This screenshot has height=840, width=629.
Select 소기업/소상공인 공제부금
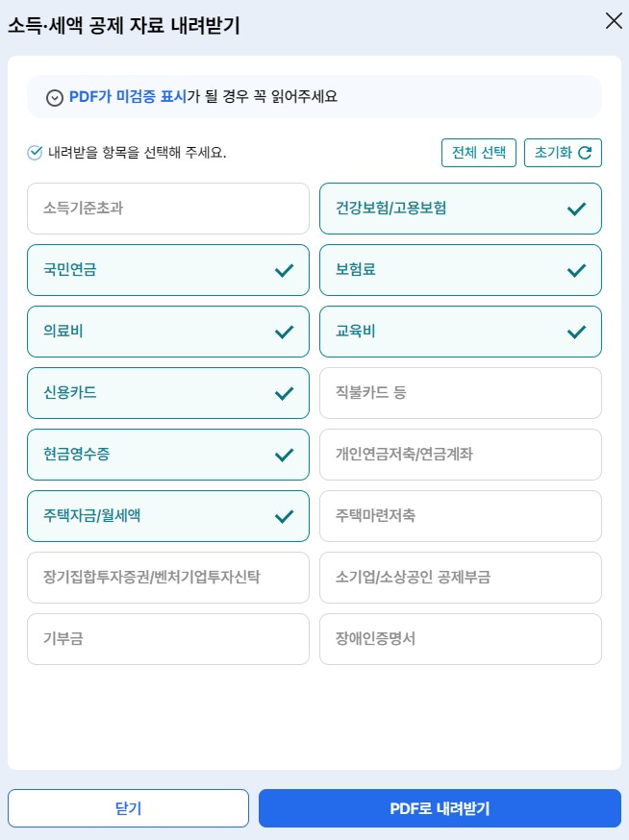coord(461,578)
